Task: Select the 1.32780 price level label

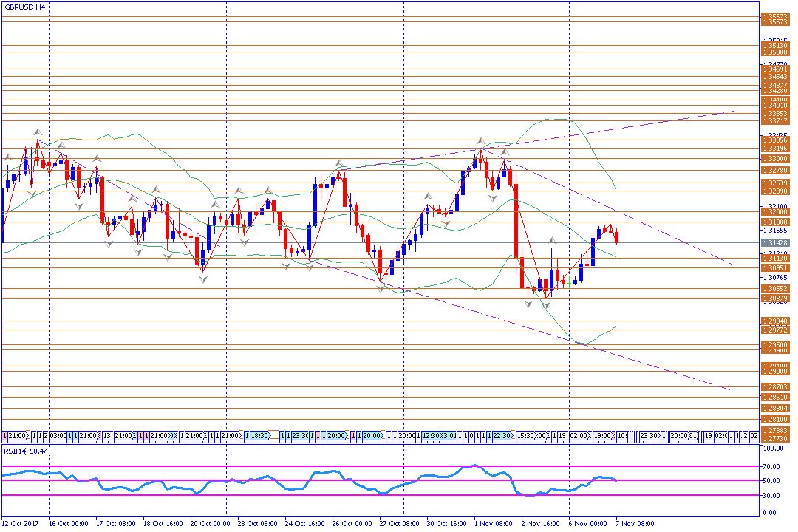Action: (775, 171)
